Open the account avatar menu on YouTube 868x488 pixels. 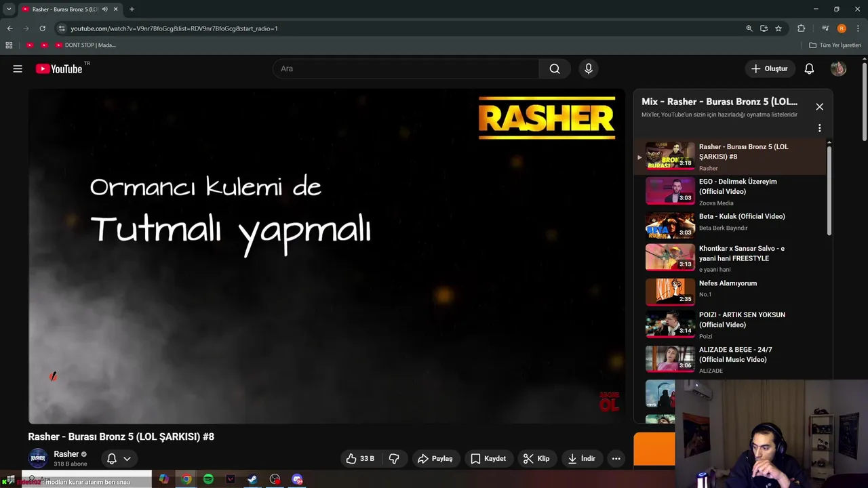coord(838,68)
